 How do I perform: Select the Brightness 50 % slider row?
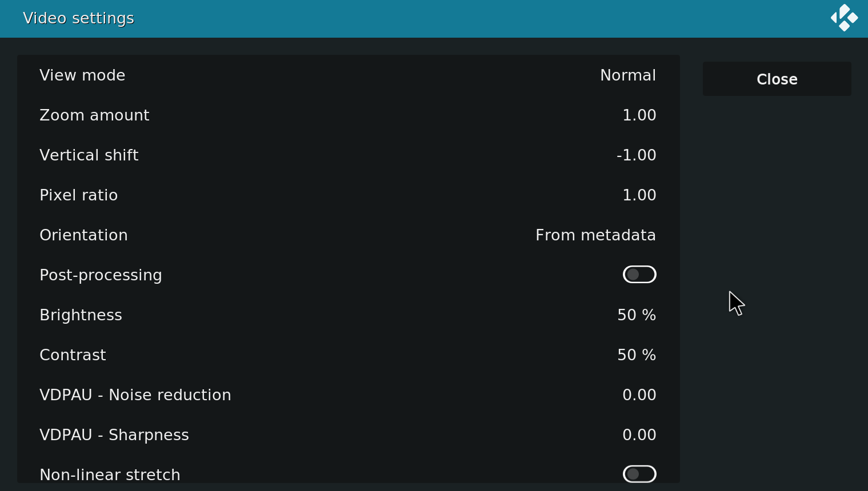(x=349, y=315)
